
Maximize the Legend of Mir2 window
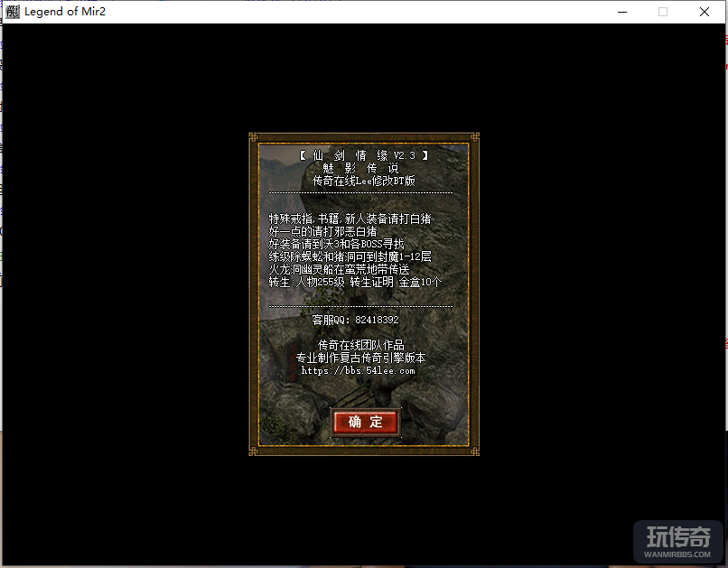pos(663,12)
